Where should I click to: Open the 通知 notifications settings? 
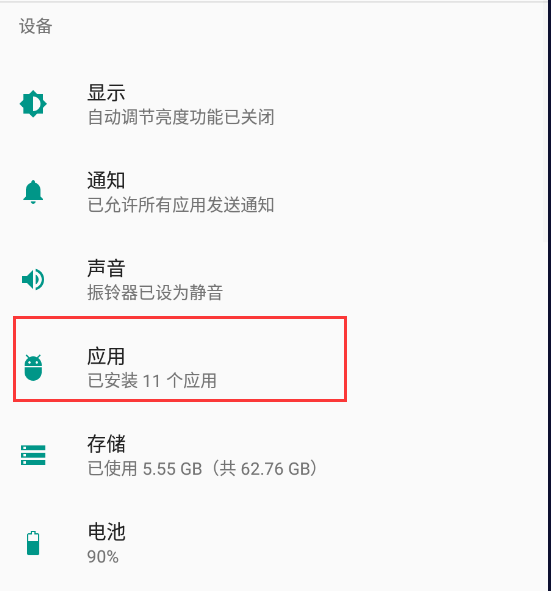106,181
